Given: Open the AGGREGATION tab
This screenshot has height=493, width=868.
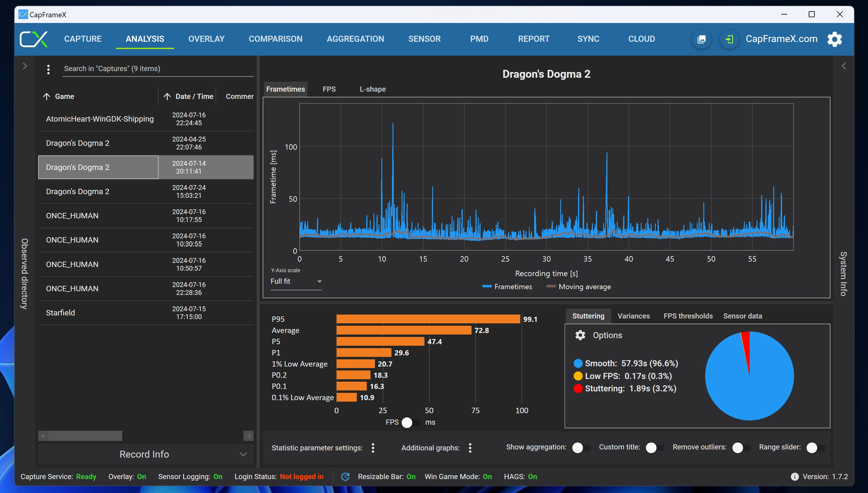Looking at the screenshot, I should coord(355,39).
